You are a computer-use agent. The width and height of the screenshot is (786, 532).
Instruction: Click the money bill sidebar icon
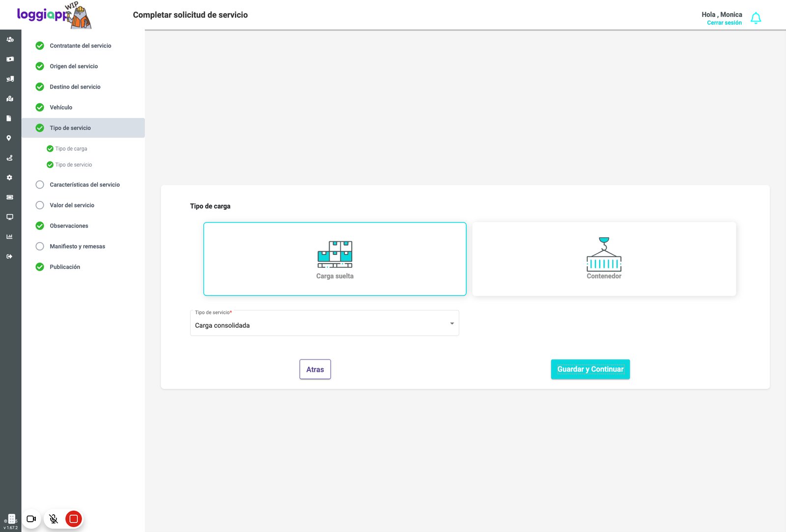[10, 59]
